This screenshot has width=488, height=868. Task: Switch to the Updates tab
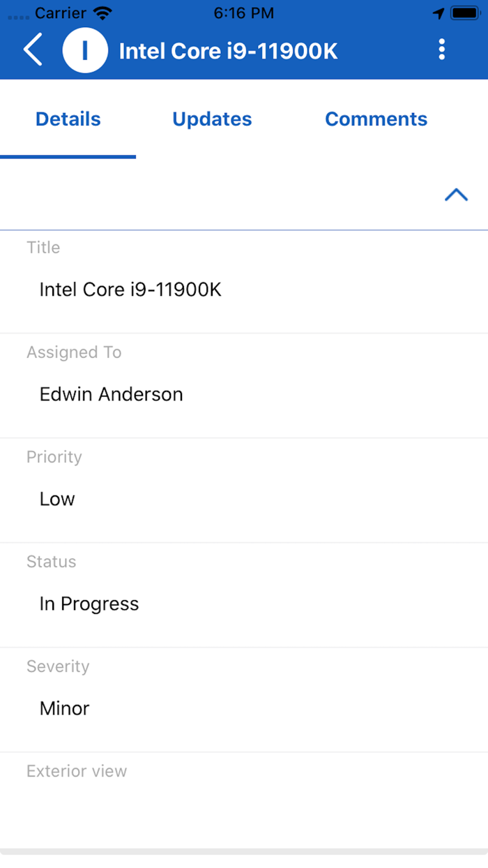tap(212, 119)
